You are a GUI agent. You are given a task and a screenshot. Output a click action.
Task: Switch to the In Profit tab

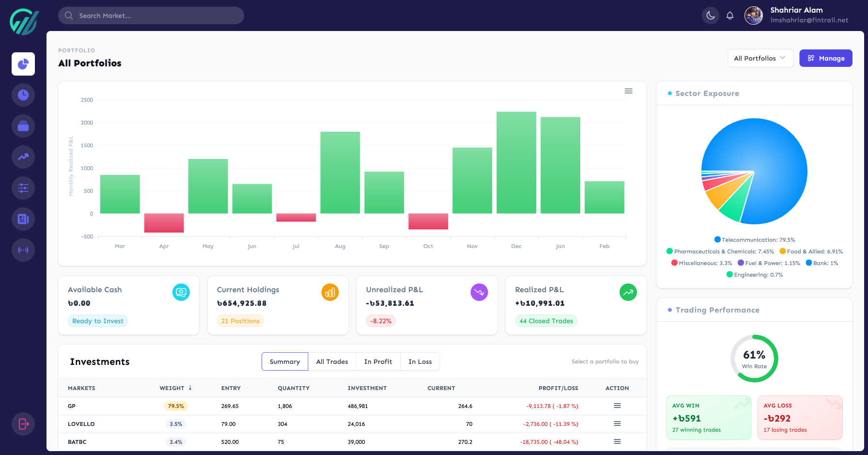(x=378, y=361)
